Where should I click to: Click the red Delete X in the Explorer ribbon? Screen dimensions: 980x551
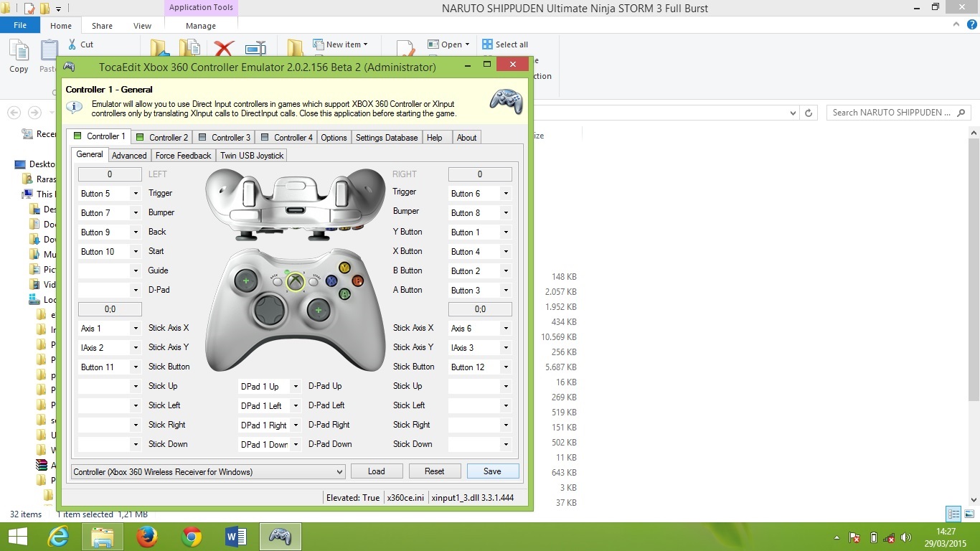click(x=224, y=48)
